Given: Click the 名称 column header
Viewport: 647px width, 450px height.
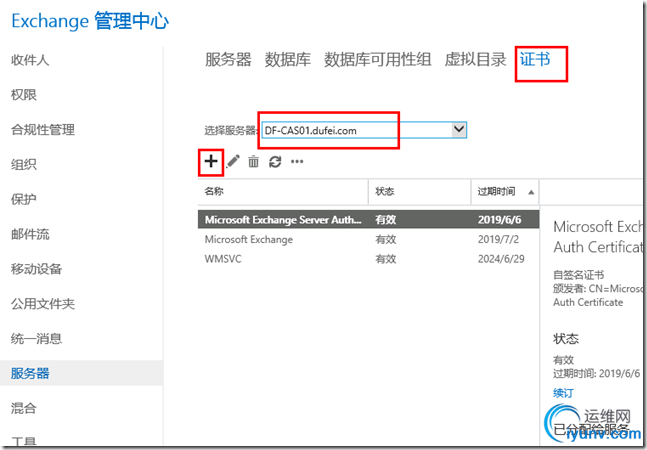Looking at the screenshot, I should point(283,192).
